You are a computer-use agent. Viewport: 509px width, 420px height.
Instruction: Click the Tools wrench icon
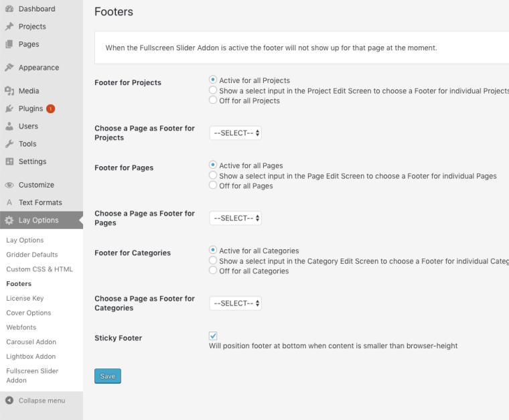(x=9, y=144)
